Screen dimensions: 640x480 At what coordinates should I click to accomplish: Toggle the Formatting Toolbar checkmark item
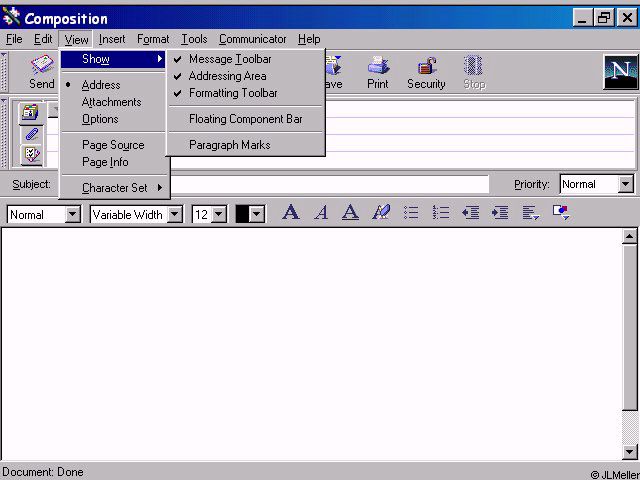[246, 93]
